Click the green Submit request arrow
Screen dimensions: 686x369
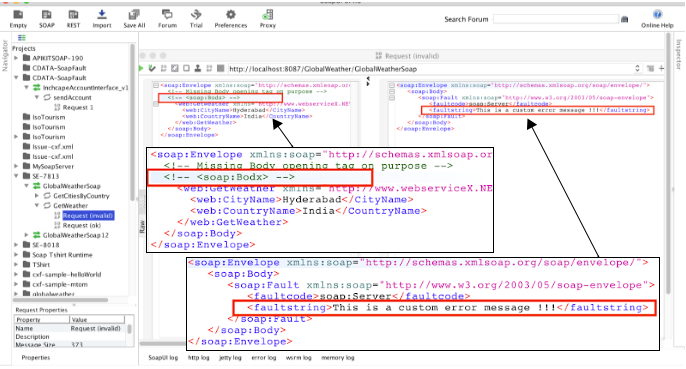tap(141, 68)
